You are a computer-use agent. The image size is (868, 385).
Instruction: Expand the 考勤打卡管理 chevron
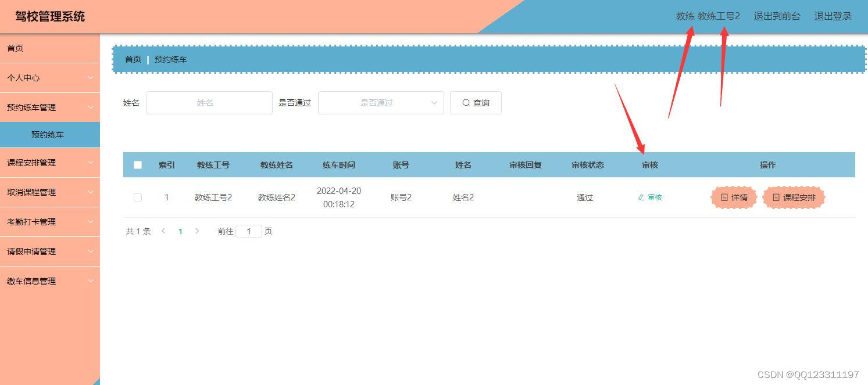[x=91, y=222]
